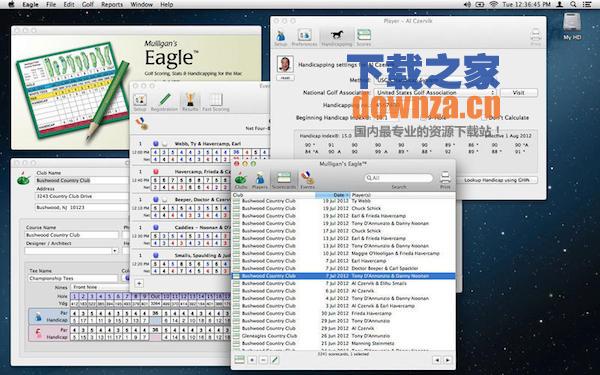
Task: Open Players in the Mulligan's Eagle toolbar
Action: pyautogui.click(x=259, y=180)
